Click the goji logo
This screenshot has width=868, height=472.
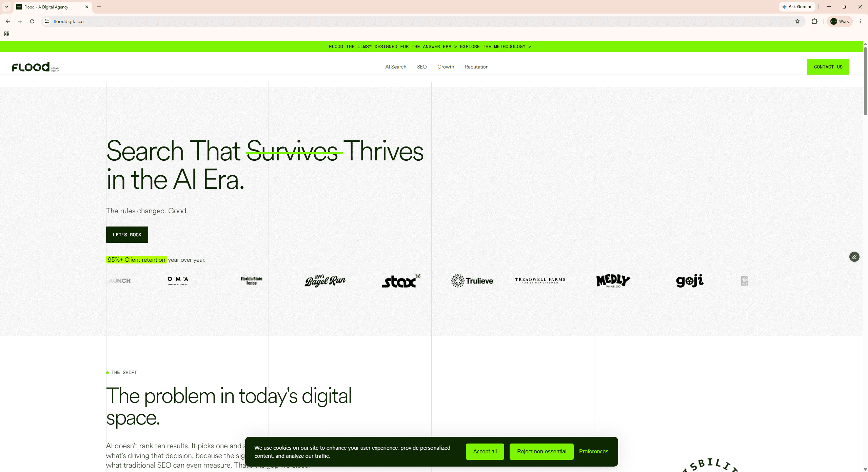tap(690, 281)
